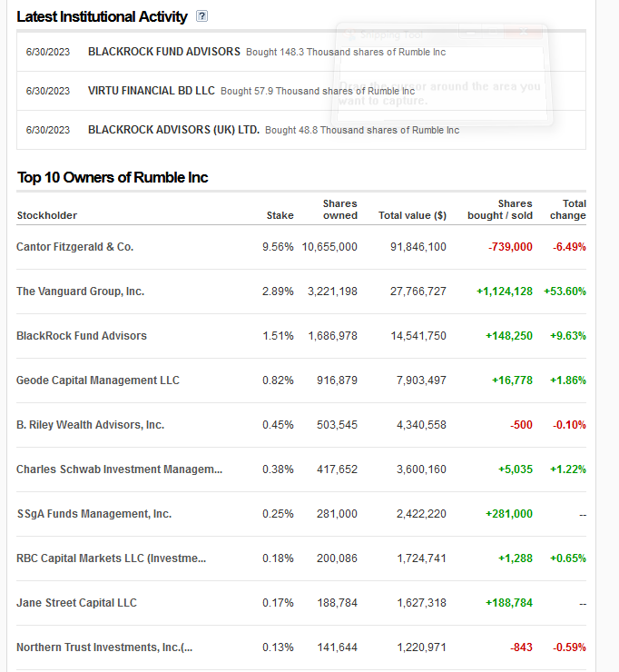Select Cantor Fitzgerald & Co. stockholder
This screenshot has width=619, height=672.
(x=75, y=247)
